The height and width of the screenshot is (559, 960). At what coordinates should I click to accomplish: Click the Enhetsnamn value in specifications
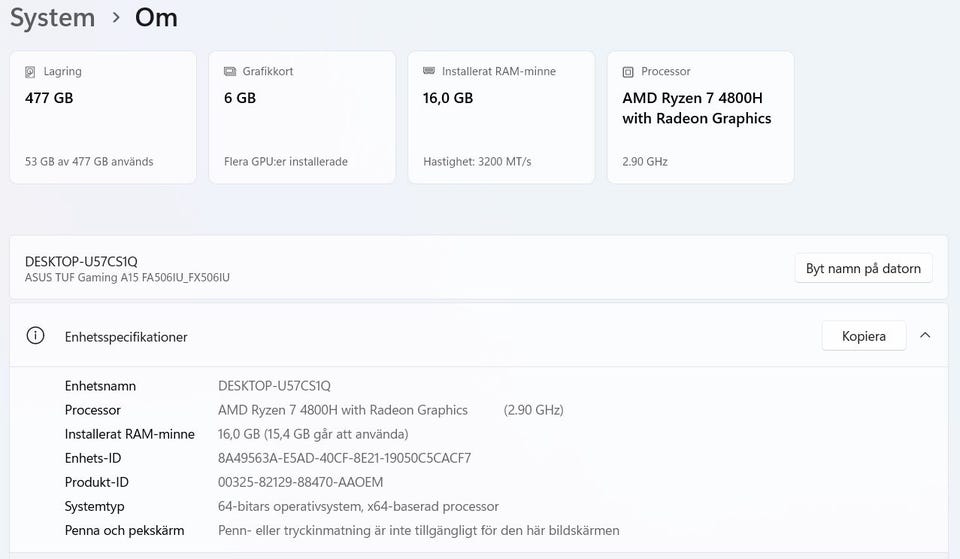pos(274,386)
